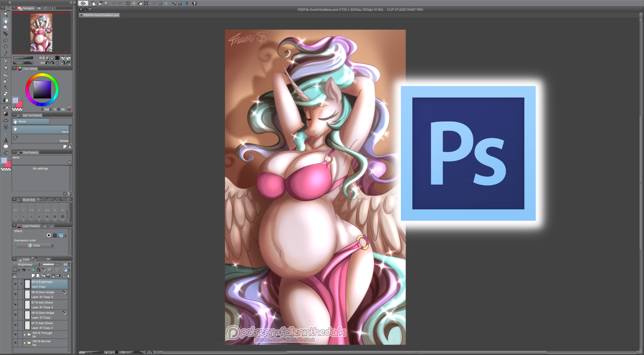
Task: Hide the bg folder layer
Action: coord(15,343)
